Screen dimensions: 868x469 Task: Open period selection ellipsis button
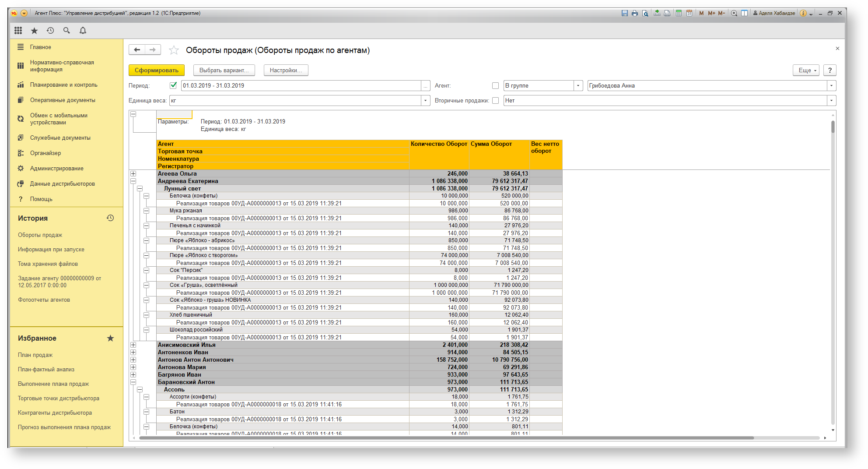(x=425, y=86)
